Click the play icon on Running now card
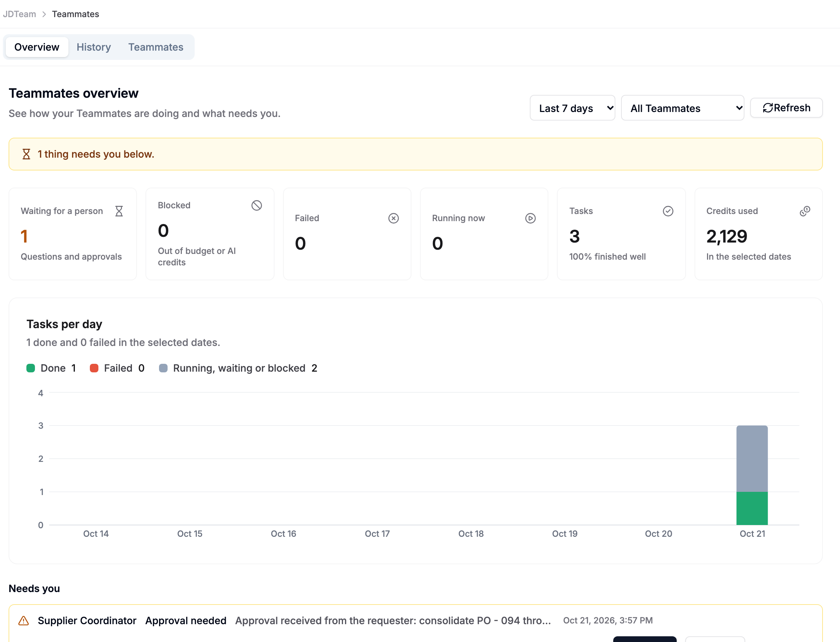The height and width of the screenshot is (642, 840). 530,218
